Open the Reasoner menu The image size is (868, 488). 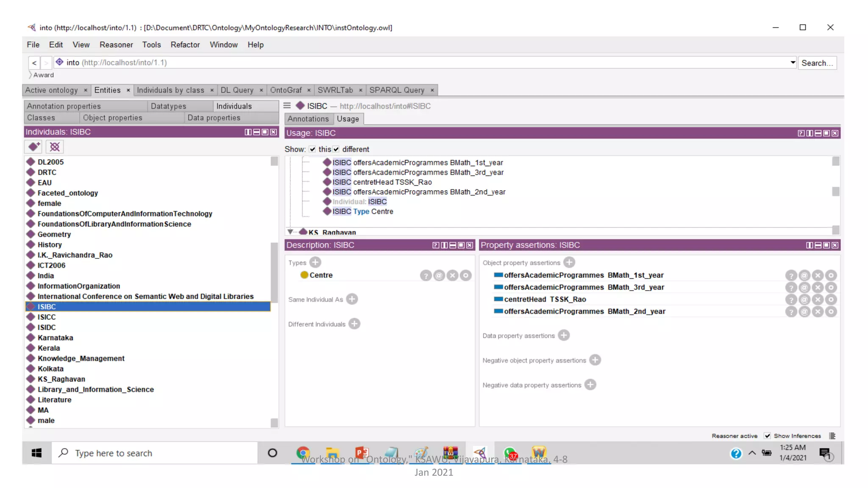point(116,44)
